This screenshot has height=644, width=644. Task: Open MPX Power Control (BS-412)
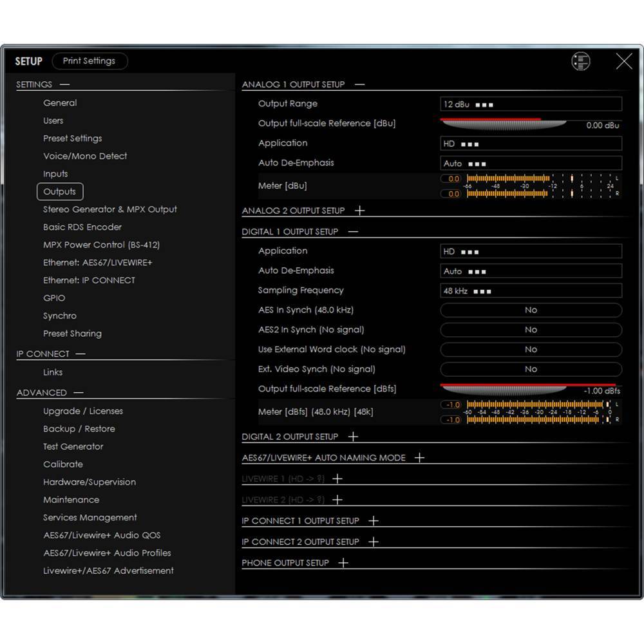(x=102, y=245)
